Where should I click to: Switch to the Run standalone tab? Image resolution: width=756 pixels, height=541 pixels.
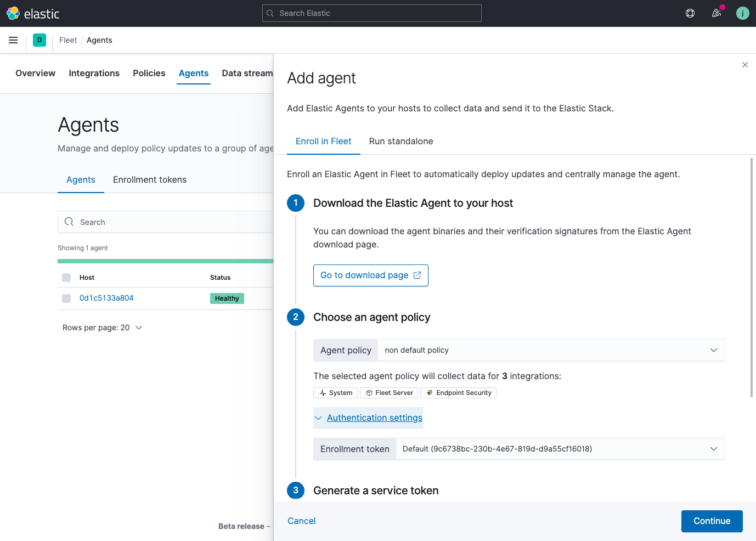[401, 141]
